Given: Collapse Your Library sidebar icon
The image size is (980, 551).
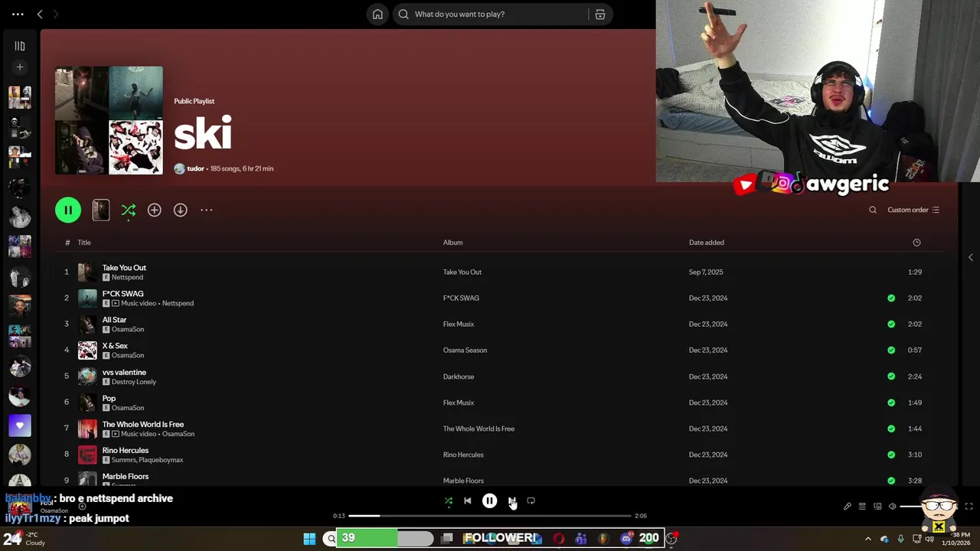Looking at the screenshot, I should [20, 46].
